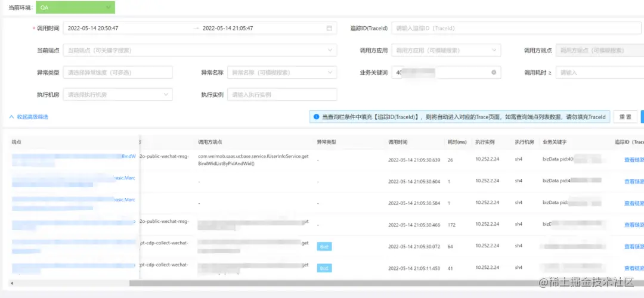Click the 耗时(ms) column header
Viewport: 644px width, 298px height.
click(x=457, y=142)
